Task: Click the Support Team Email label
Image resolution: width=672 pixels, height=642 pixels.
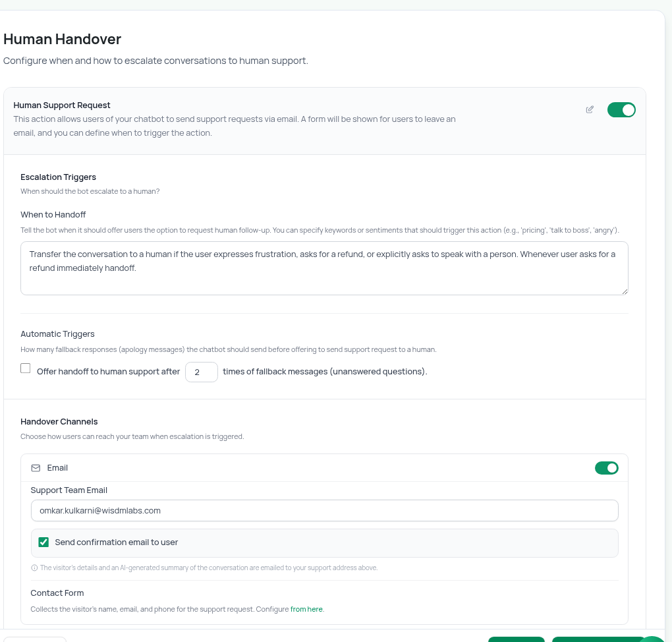Action: click(69, 490)
